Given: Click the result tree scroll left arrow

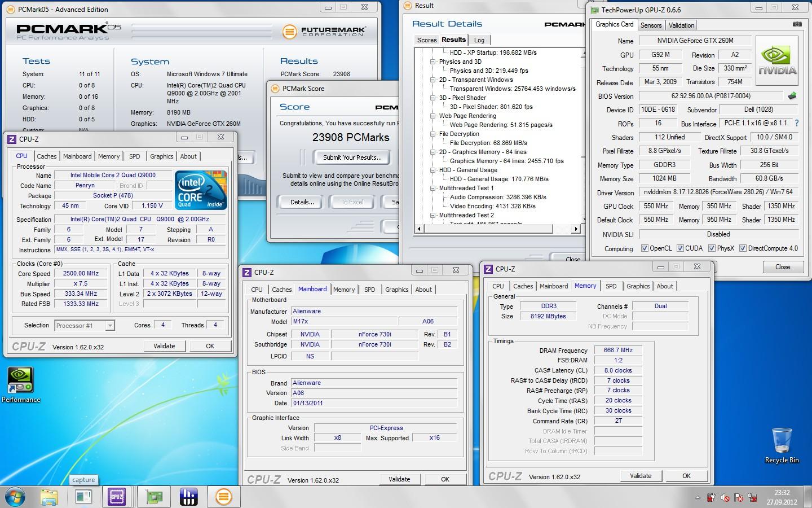Looking at the screenshot, I should click(419, 229).
